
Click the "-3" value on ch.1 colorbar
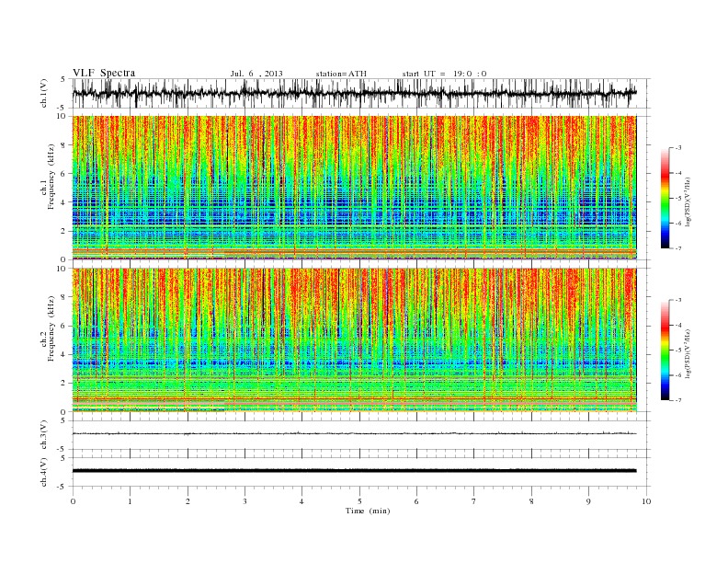[x=678, y=148]
